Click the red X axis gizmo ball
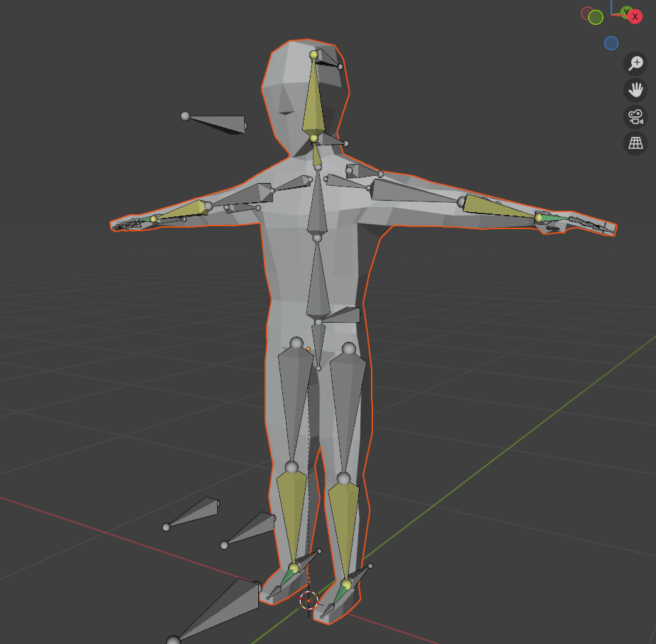 tap(635, 17)
